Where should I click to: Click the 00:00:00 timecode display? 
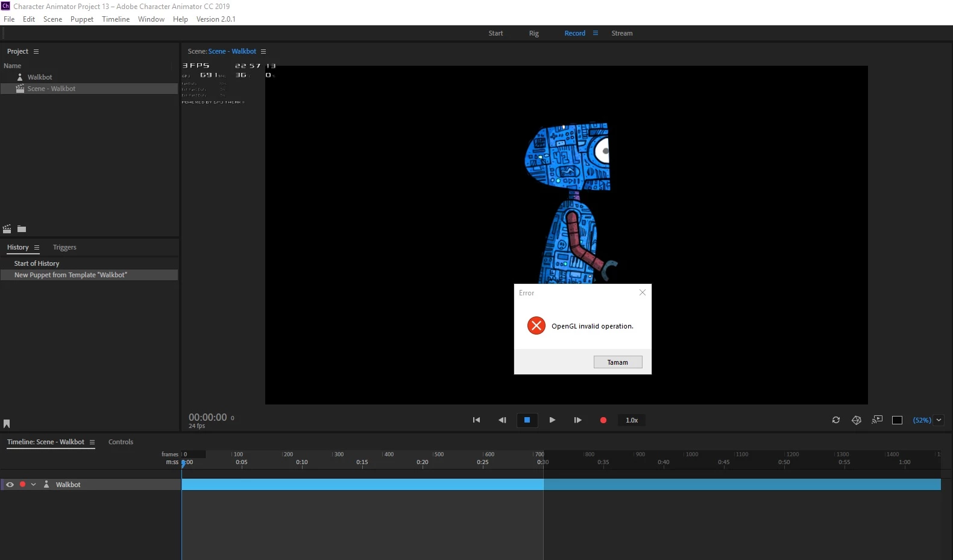point(208,417)
